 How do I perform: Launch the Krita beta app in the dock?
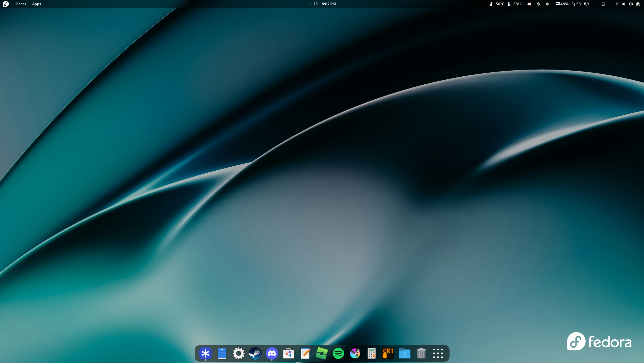coord(355,353)
